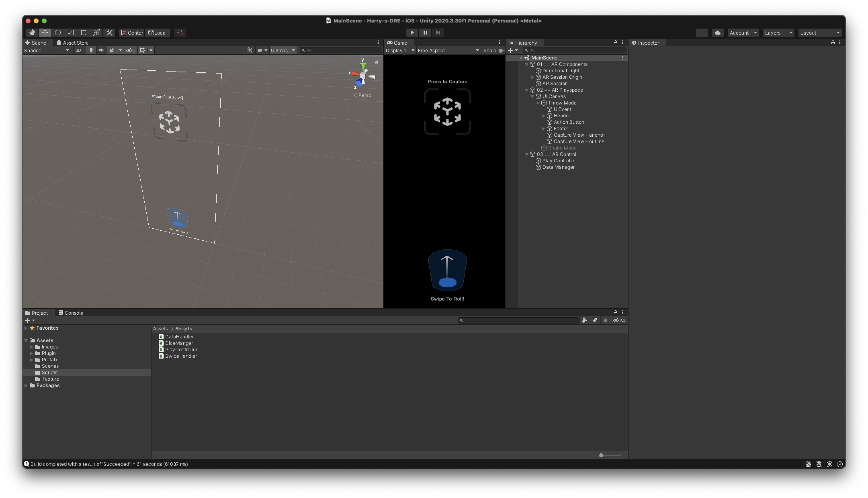Click the Account button
This screenshot has height=498, width=868.
[743, 33]
